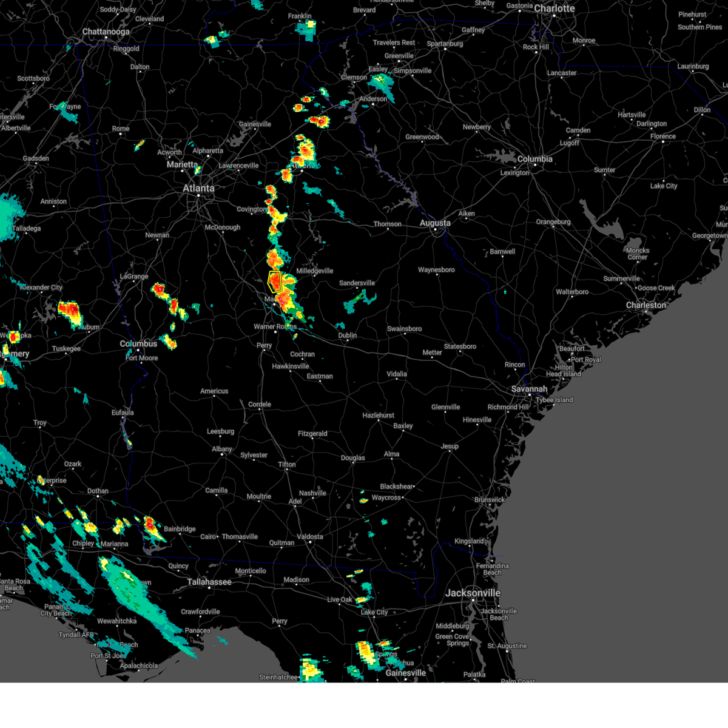Select the McDonough label

[223, 227]
